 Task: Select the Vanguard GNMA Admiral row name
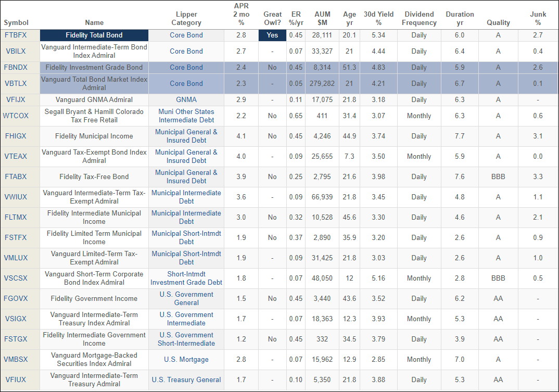click(x=94, y=100)
